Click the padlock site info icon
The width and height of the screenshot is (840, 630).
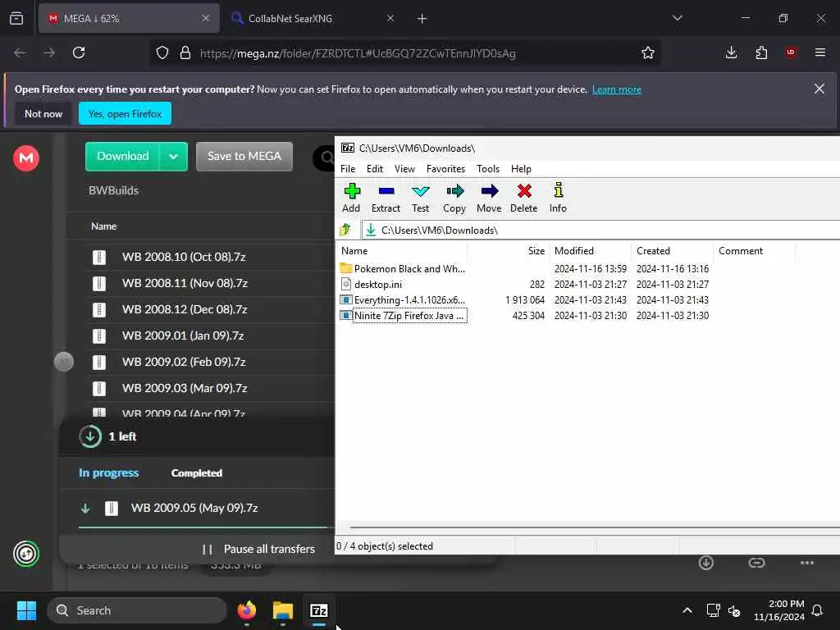click(x=185, y=52)
